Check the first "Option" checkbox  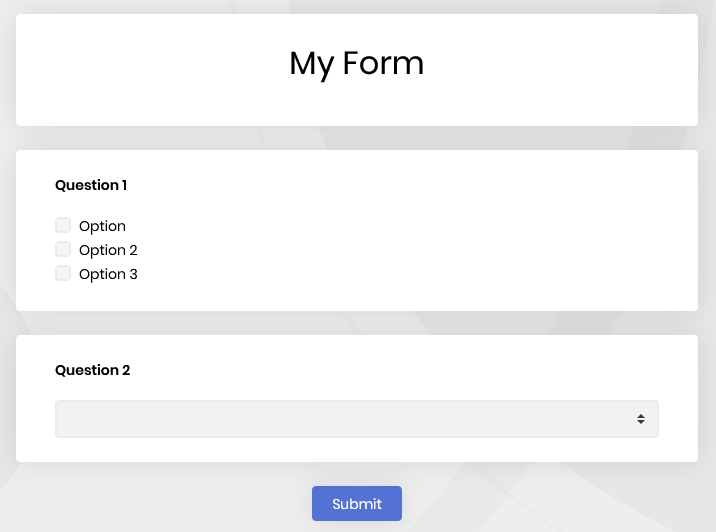point(63,225)
